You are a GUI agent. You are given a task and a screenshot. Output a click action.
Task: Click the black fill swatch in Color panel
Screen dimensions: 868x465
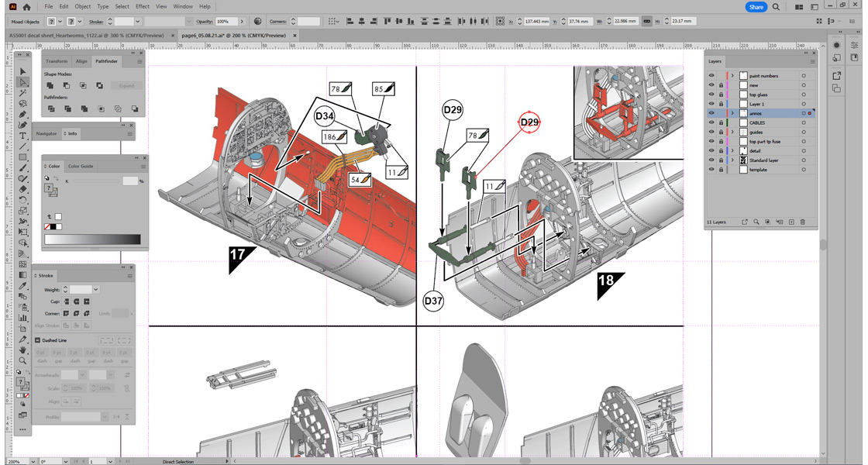point(53,226)
